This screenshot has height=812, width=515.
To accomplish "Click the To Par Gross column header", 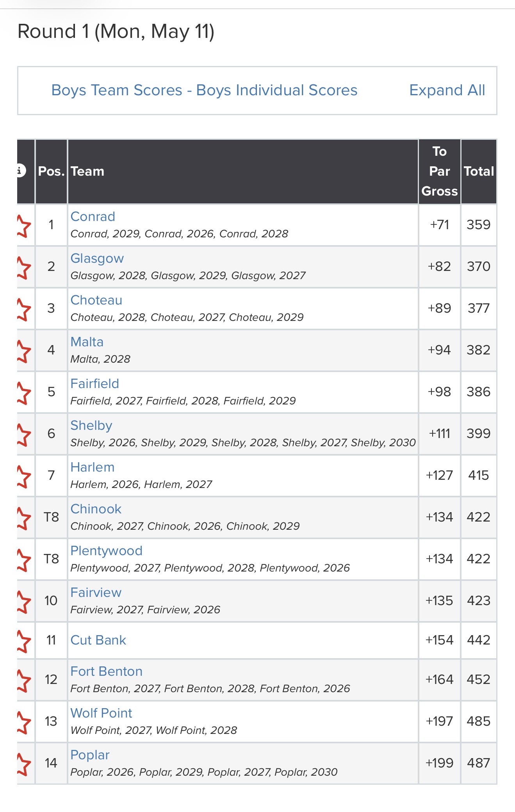I will point(440,171).
